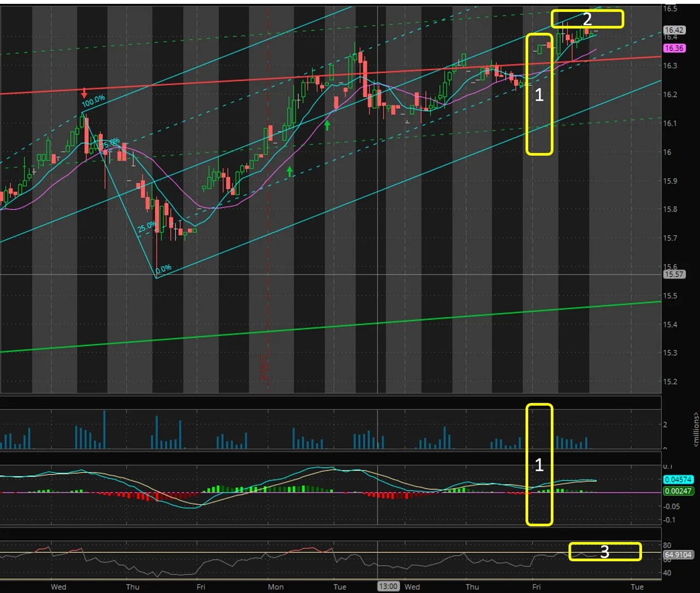Select the 16.42 last price bubble
The height and width of the screenshot is (593, 700).
coord(674,30)
